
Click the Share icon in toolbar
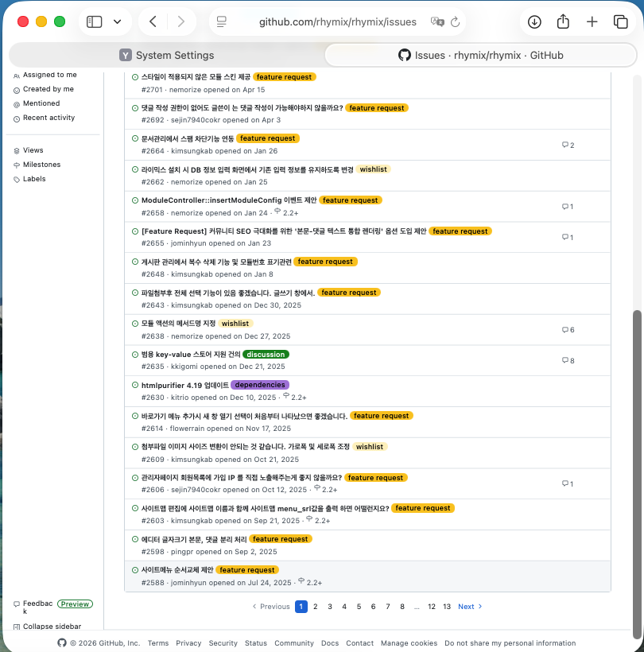(563, 21)
